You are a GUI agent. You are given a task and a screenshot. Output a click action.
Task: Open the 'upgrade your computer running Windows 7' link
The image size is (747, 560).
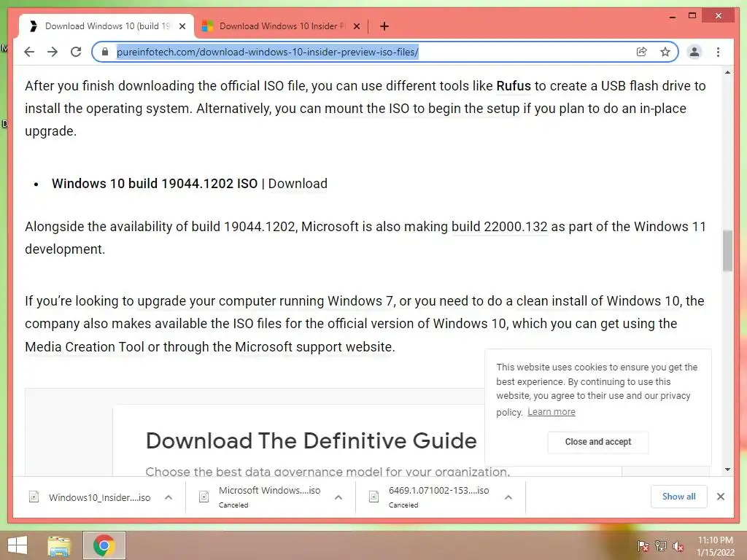pyautogui.click(x=266, y=301)
